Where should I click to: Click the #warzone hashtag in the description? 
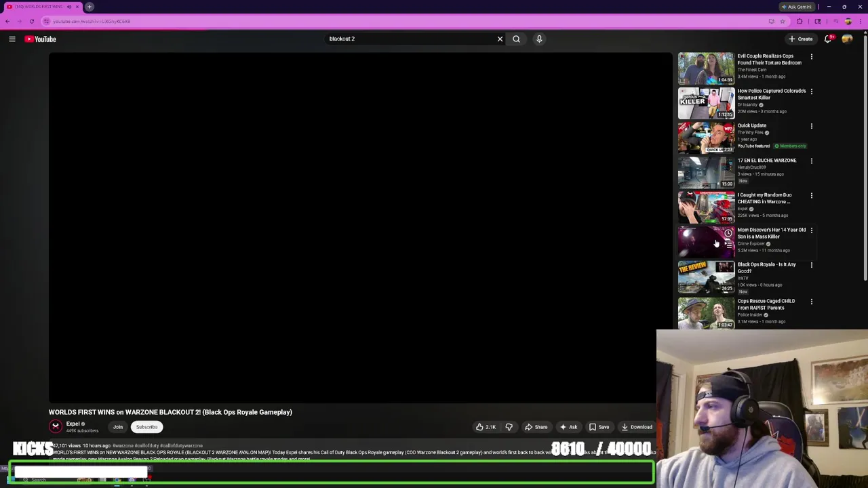pyautogui.click(x=121, y=446)
